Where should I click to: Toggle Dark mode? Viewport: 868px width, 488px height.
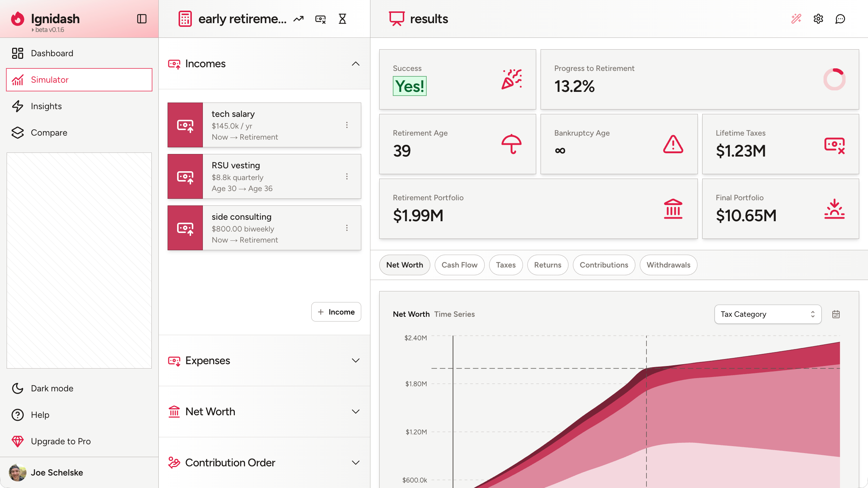click(52, 388)
